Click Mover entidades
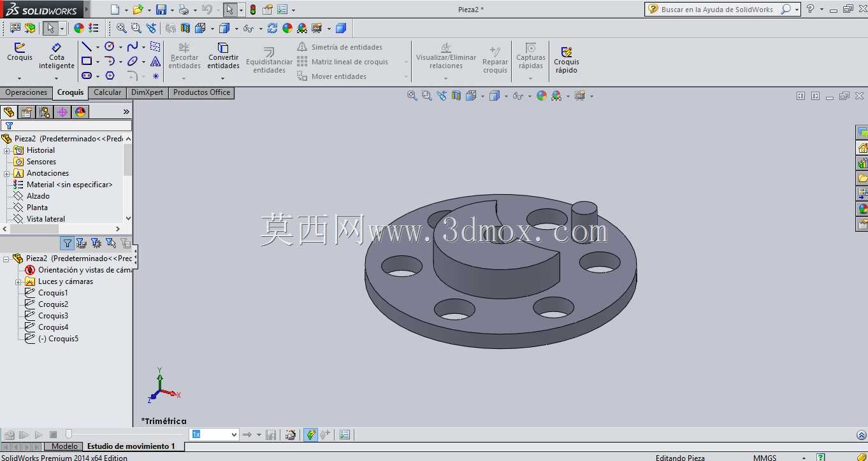Viewport: 868px width, 461px height. point(332,76)
